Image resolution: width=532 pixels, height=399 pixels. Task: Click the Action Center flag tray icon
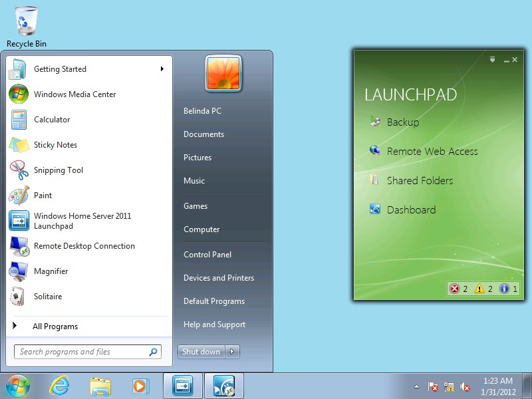(433, 386)
